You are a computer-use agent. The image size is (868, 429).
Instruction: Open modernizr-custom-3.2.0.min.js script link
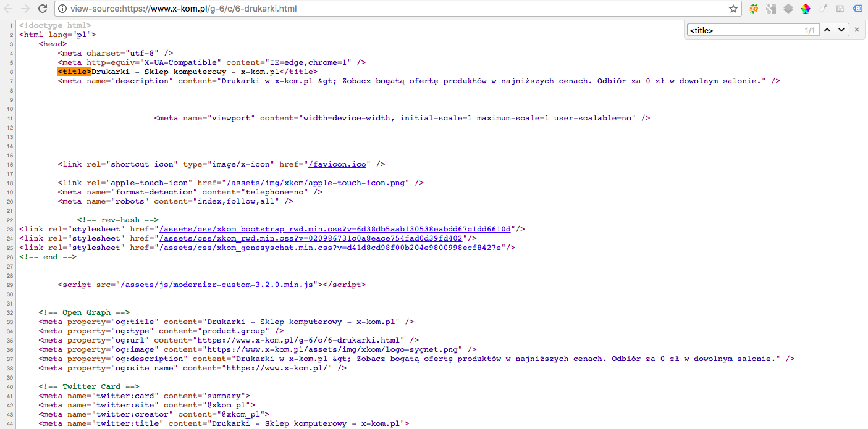click(217, 285)
